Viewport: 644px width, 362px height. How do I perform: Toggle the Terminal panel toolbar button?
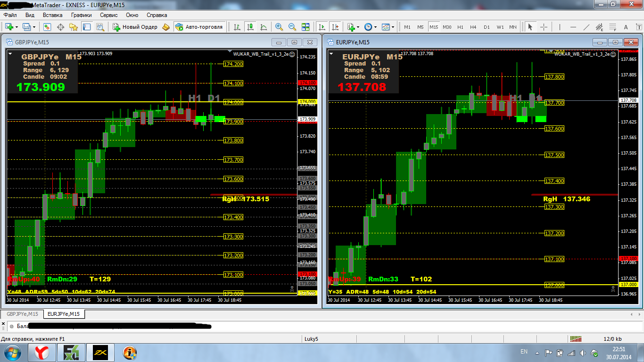click(x=86, y=27)
